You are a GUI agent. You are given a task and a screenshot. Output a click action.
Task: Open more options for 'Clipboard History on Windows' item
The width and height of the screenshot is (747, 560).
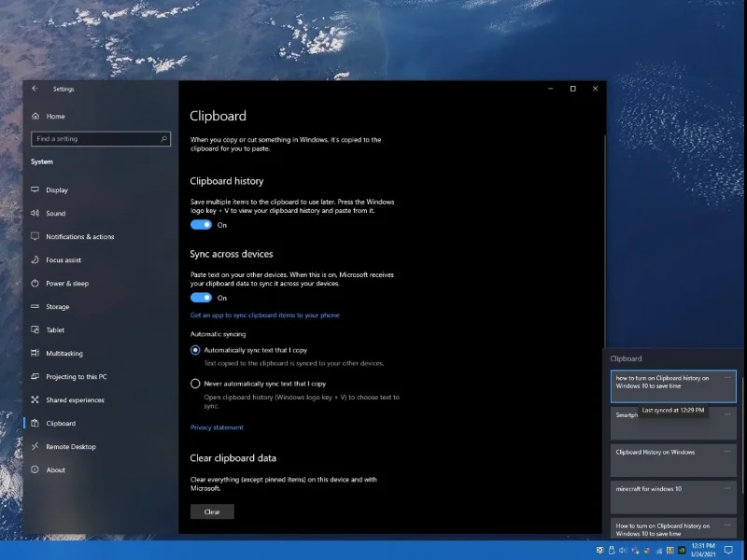pyautogui.click(x=727, y=452)
